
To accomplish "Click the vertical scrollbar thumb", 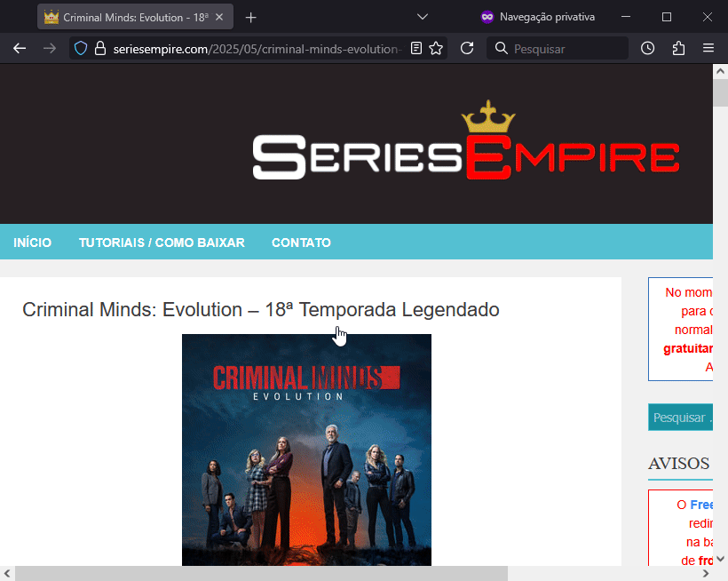I will tap(720, 93).
